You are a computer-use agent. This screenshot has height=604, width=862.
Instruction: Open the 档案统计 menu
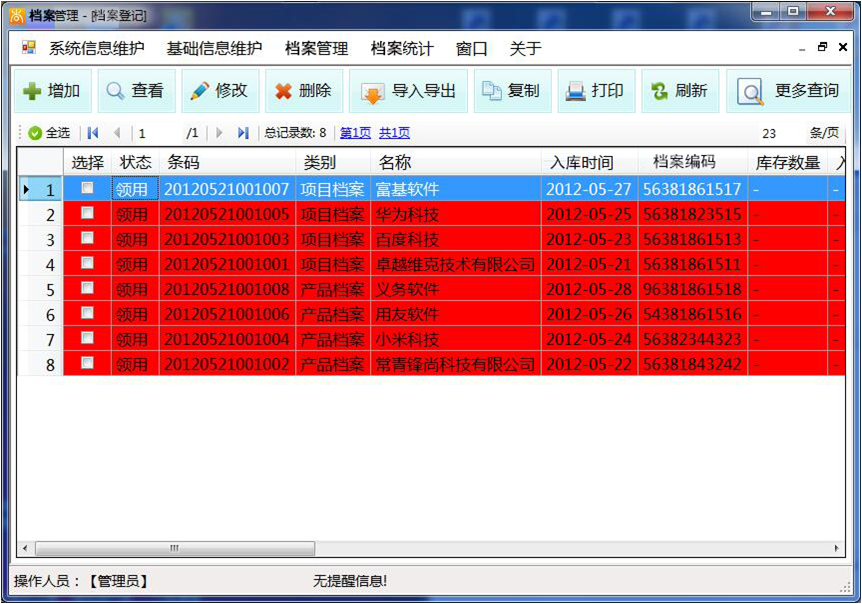click(402, 48)
